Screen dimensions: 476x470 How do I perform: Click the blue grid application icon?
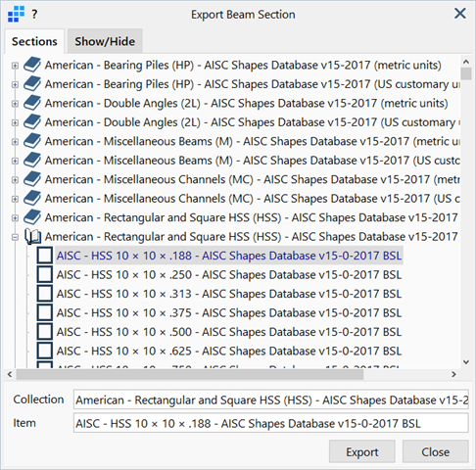(x=16, y=14)
